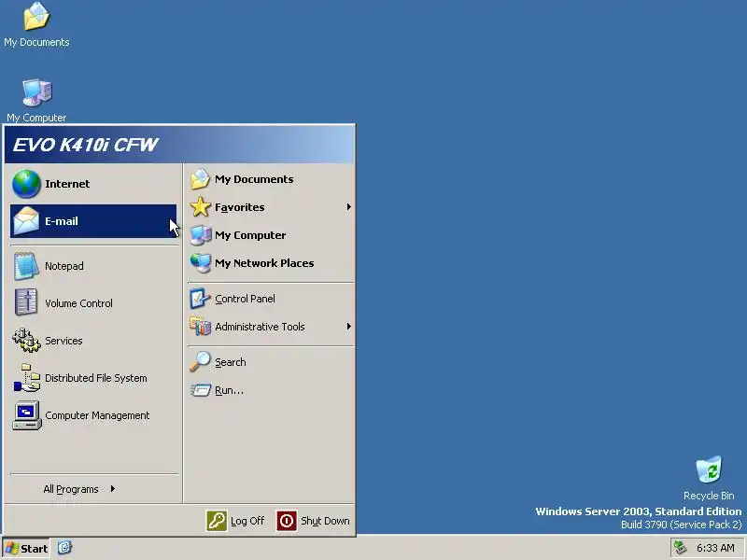Screen dimensions: 747x560
Task: Click the Notepad label text
Action: [63, 266]
